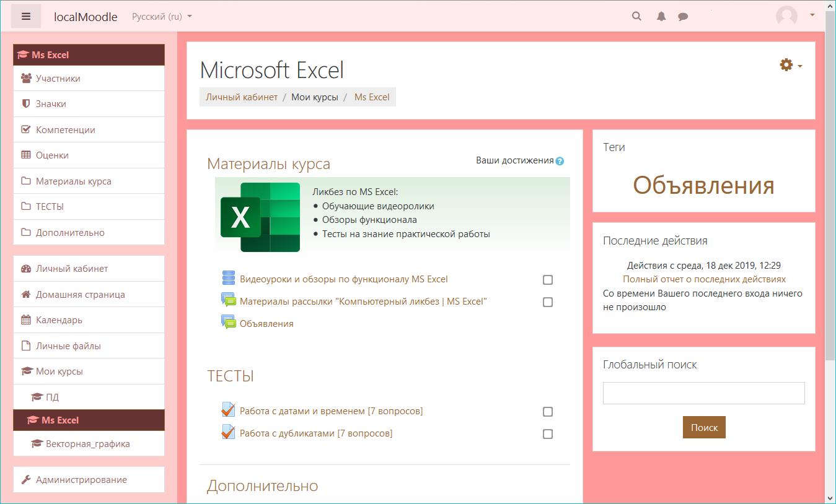Go to Дополнительно sidebar section

(89, 233)
